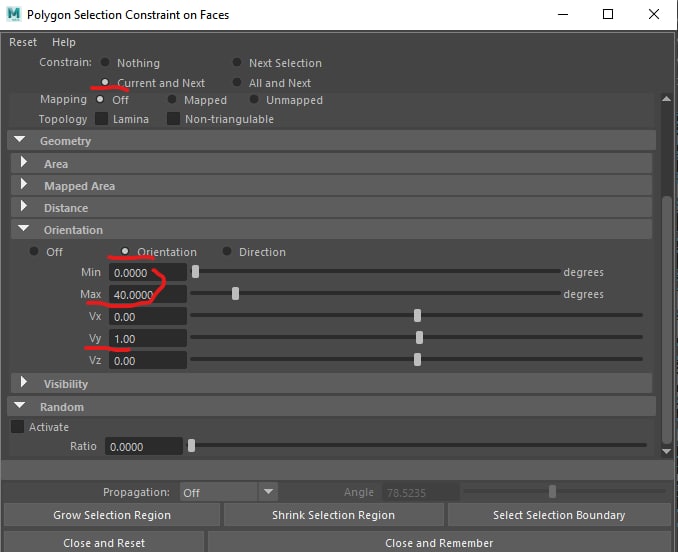The image size is (678, 552).
Task: Turn orientation constraint Off
Action: pos(34,251)
